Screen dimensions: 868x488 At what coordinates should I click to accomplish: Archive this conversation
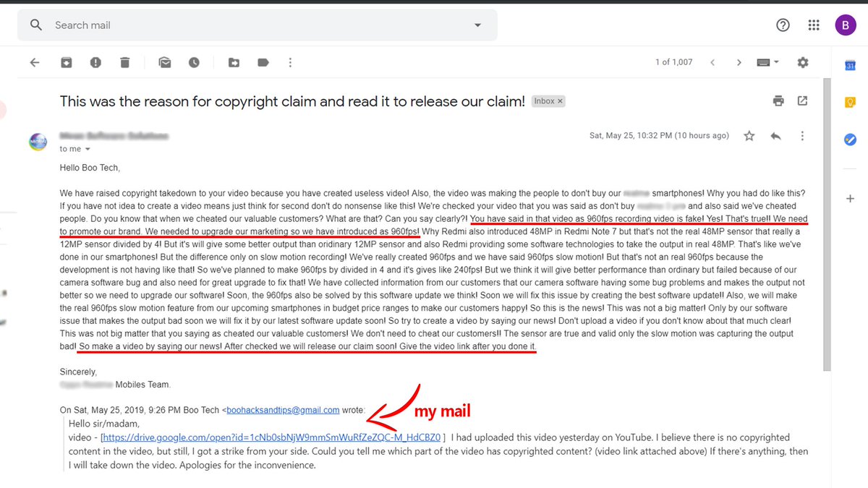(66, 63)
